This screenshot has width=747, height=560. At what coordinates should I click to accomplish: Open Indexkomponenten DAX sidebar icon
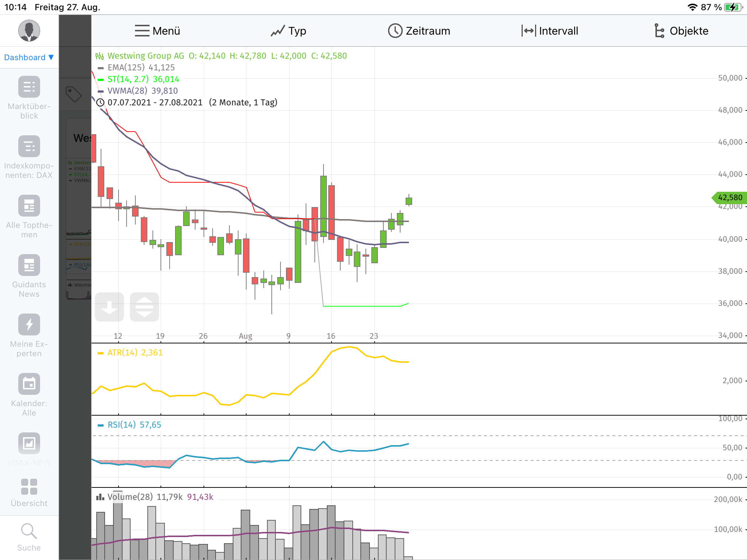[x=29, y=147]
